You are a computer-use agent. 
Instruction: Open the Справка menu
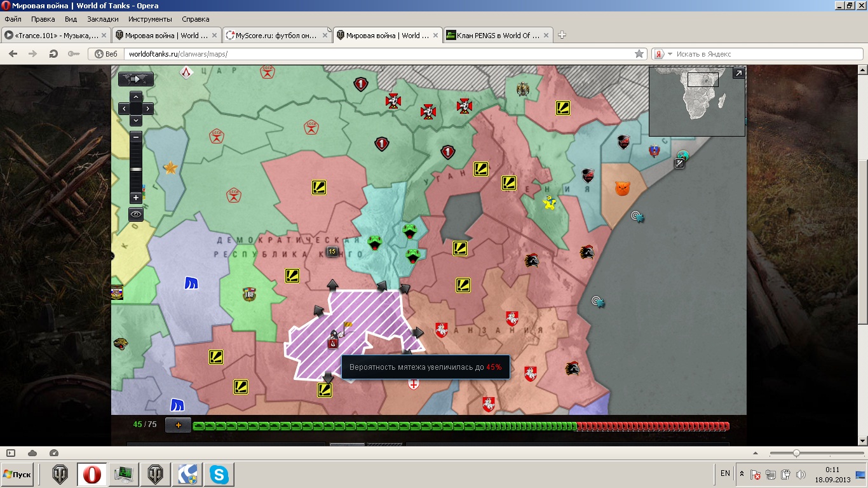pyautogui.click(x=195, y=19)
